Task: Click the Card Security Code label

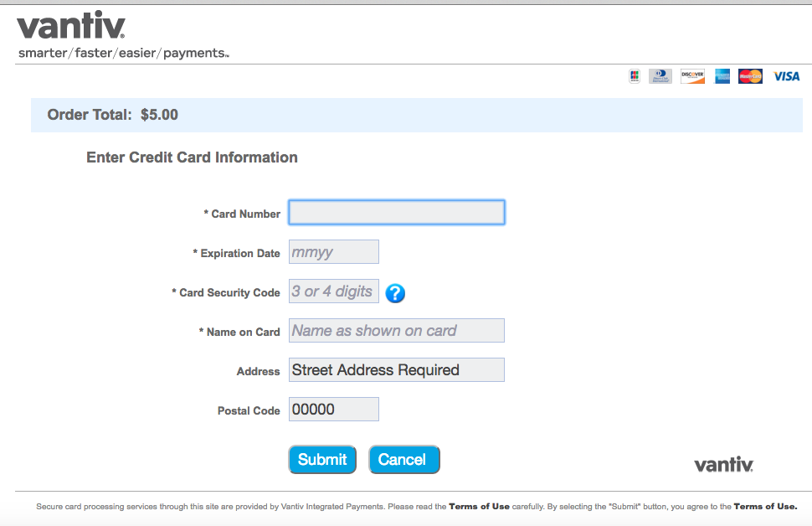Action: 226,293
